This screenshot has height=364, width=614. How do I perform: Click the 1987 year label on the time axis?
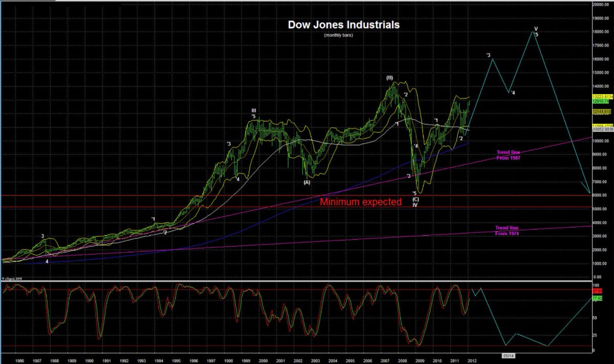point(37,361)
